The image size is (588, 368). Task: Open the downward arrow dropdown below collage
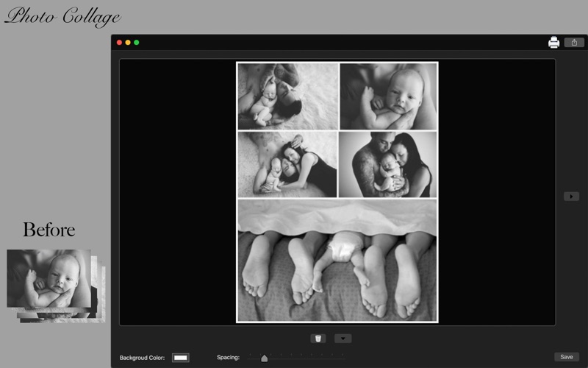[x=343, y=339]
